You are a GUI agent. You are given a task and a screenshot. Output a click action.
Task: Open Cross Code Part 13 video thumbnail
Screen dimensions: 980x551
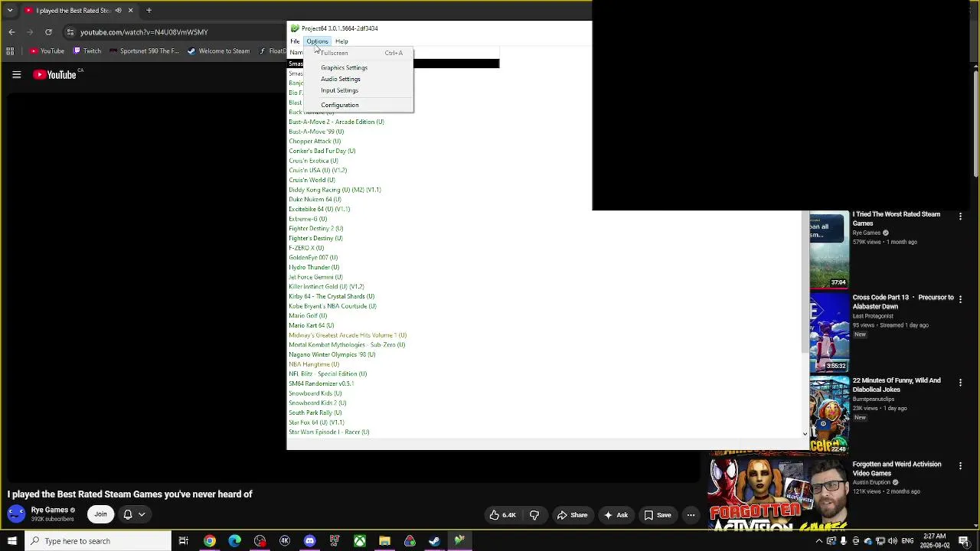[x=829, y=334]
